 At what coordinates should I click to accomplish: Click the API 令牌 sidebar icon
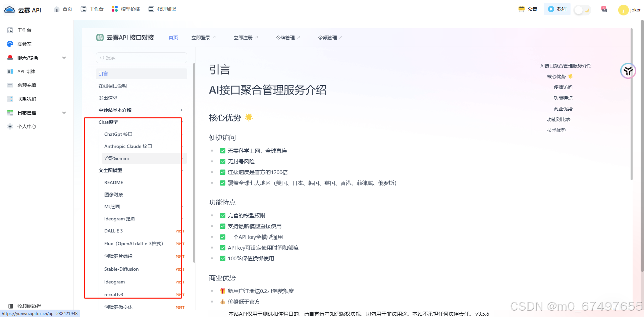click(10, 71)
